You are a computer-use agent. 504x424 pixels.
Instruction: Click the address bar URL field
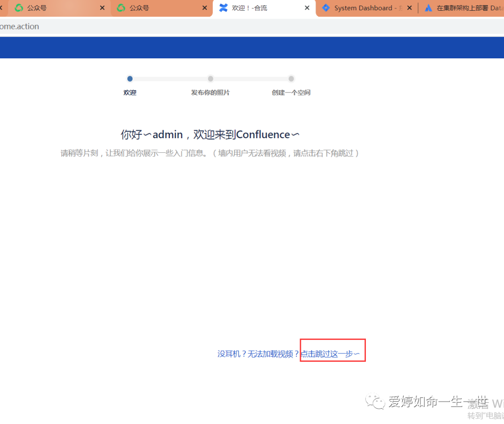(x=252, y=26)
